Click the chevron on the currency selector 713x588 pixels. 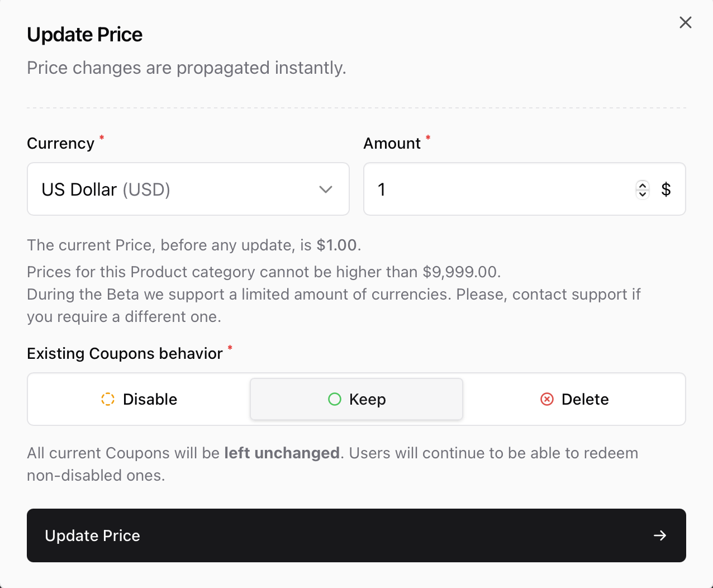[x=326, y=189]
